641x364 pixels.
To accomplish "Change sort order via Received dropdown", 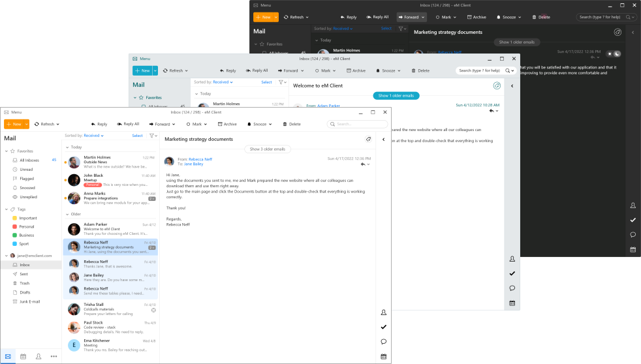I will [93, 136].
